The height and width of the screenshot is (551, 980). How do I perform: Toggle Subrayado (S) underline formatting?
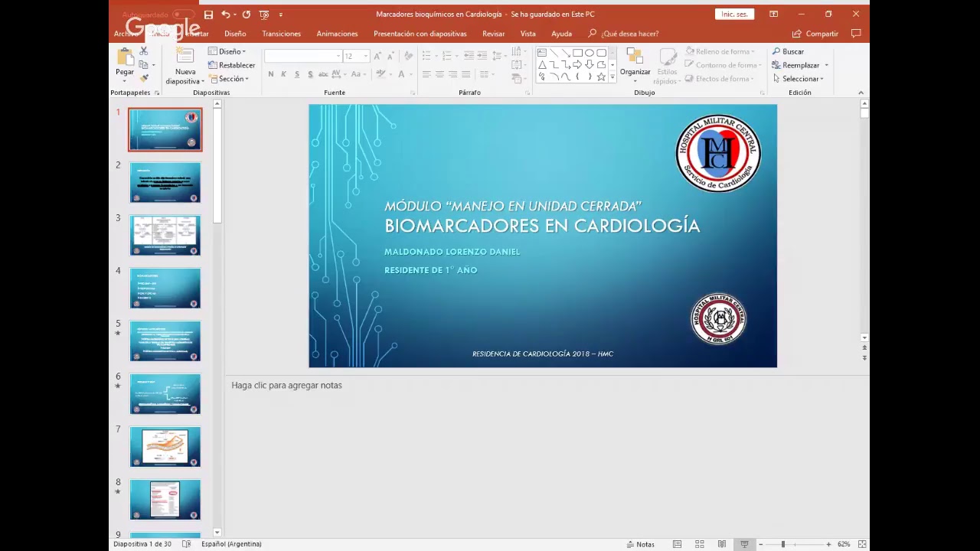(297, 74)
